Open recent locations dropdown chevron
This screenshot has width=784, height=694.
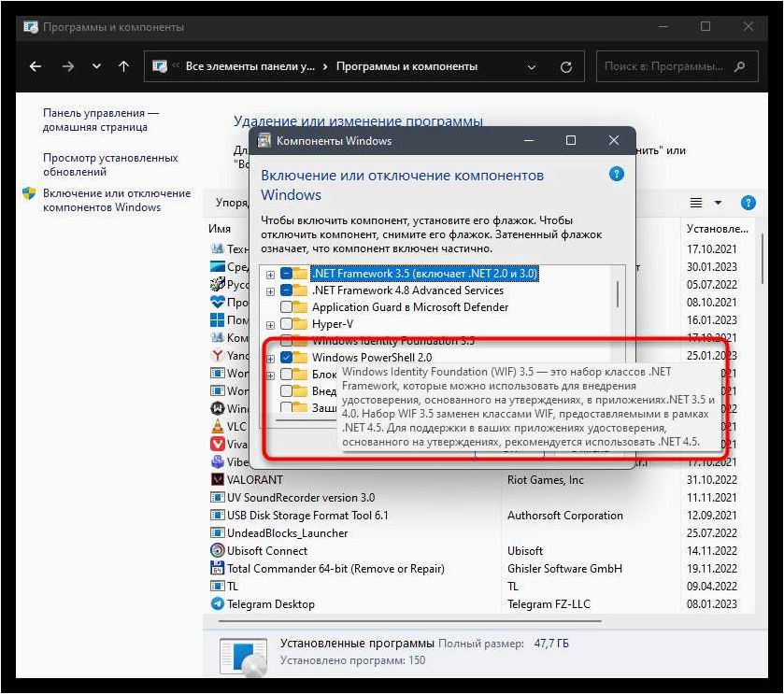96,66
